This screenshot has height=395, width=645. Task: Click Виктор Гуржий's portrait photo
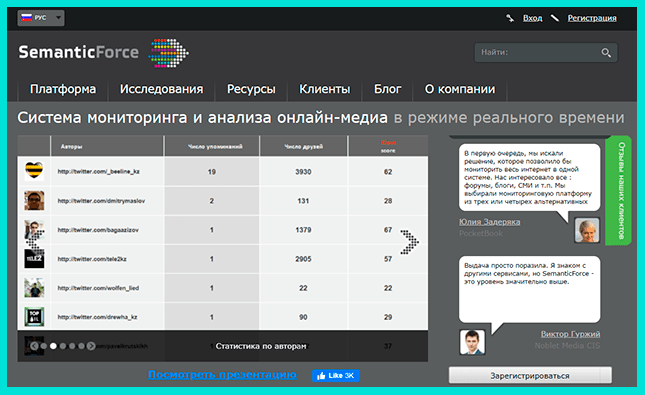pyautogui.click(x=472, y=342)
